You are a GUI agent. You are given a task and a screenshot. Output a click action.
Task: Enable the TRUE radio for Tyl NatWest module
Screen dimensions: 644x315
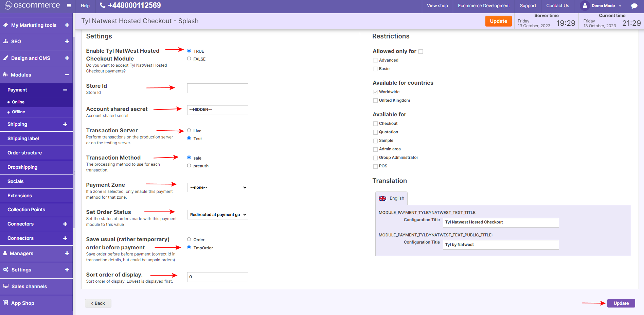tap(189, 51)
